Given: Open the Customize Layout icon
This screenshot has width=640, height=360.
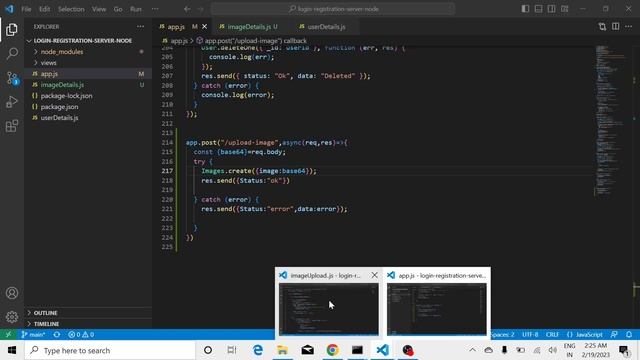Looking at the screenshot, I should click(564, 9).
